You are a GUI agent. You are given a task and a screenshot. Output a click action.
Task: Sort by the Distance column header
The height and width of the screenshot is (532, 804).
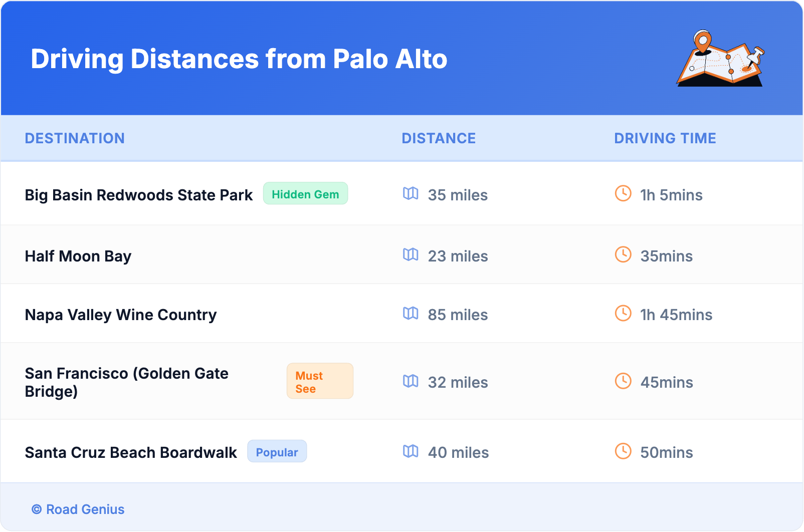point(439,138)
